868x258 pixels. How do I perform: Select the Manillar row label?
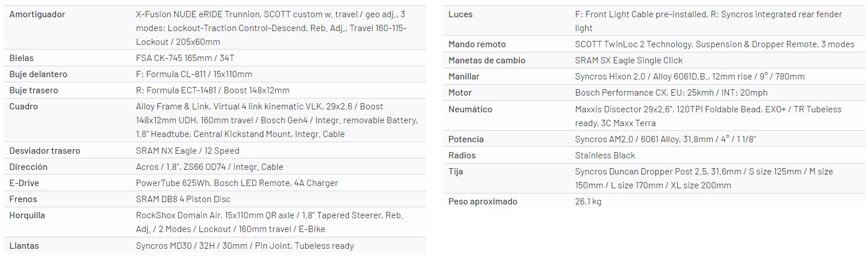coord(464,77)
